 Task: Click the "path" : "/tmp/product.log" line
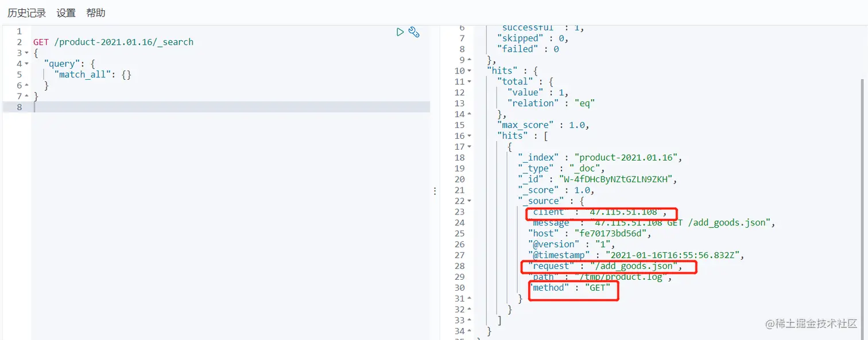click(x=600, y=278)
